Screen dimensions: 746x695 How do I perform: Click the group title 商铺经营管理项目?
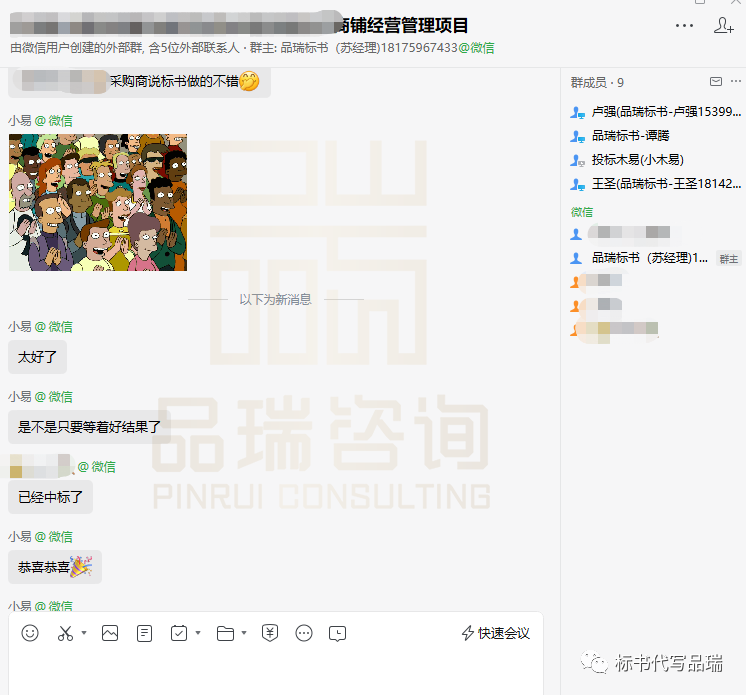click(x=403, y=25)
